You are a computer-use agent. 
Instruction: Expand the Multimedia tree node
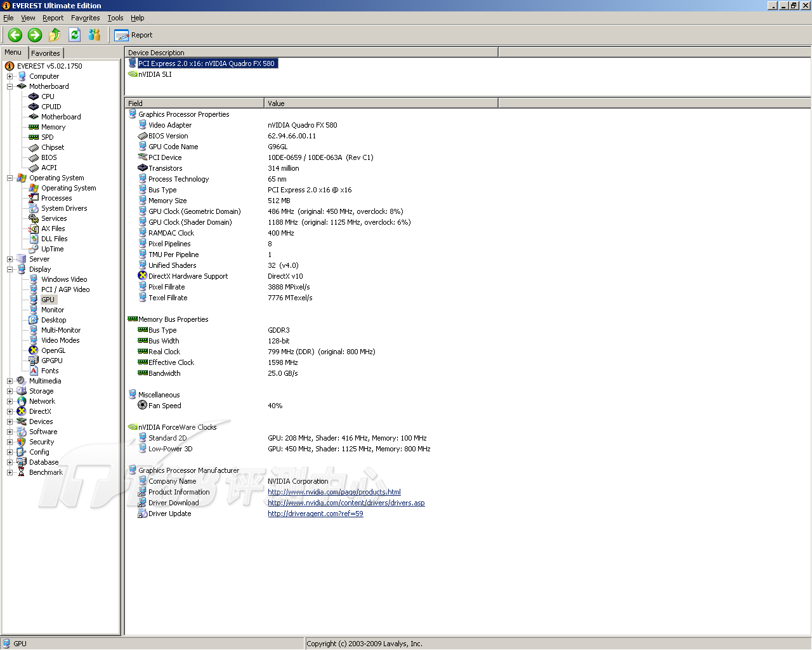click(10, 381)
